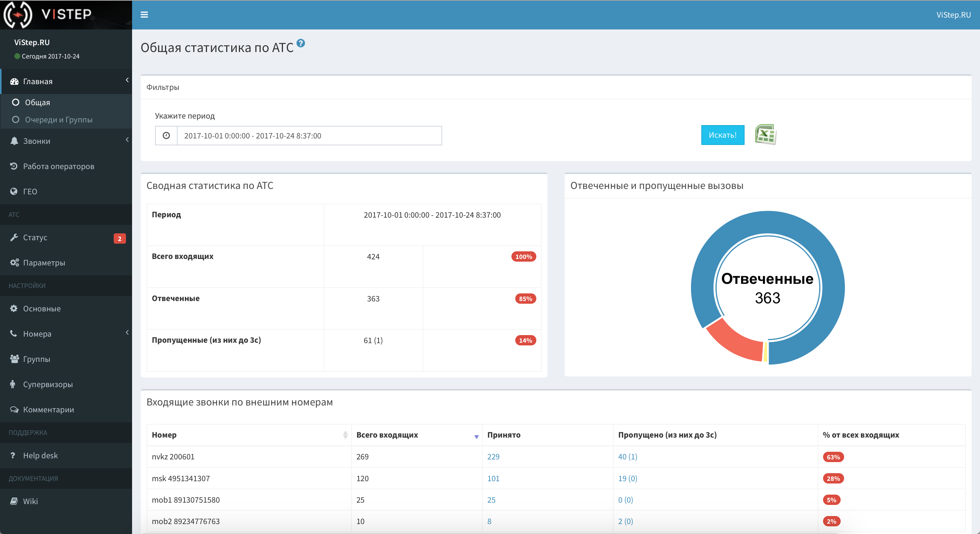Open missed 2 (0) link for mob2
The image size is (980, 534).
point(626,521)
